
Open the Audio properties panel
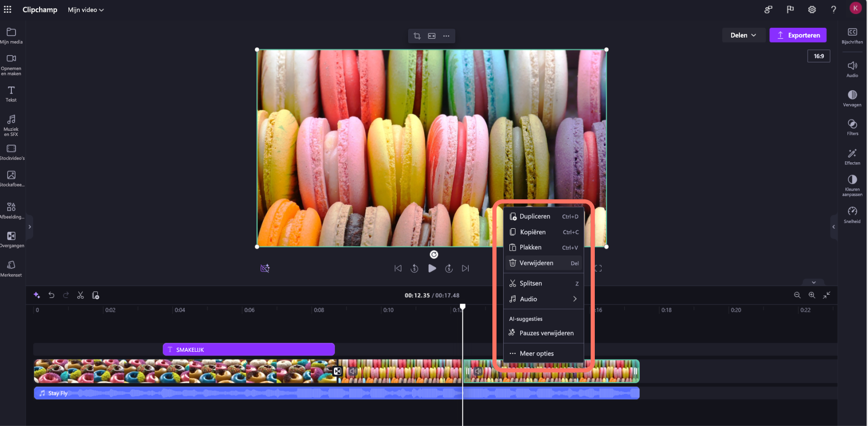[853, 69]
